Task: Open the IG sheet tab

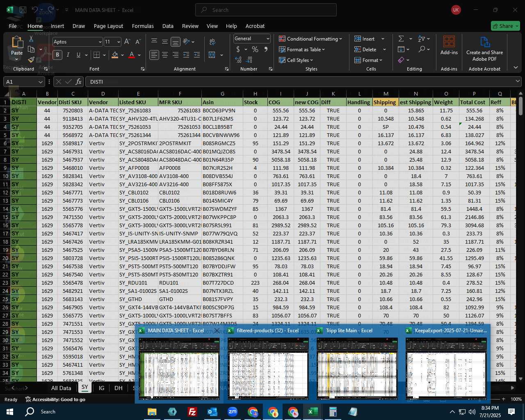Action: pyautogui.click(x=101, y=388)
